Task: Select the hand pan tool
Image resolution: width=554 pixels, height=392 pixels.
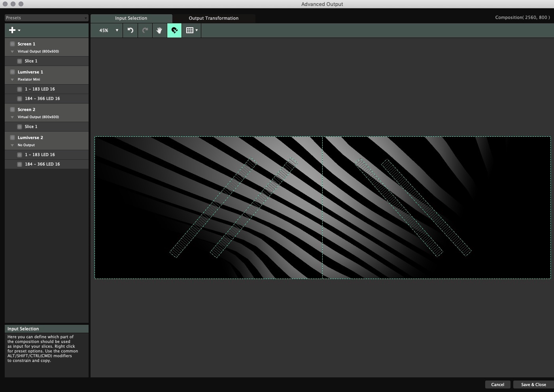Action: (x=159, y=30)
